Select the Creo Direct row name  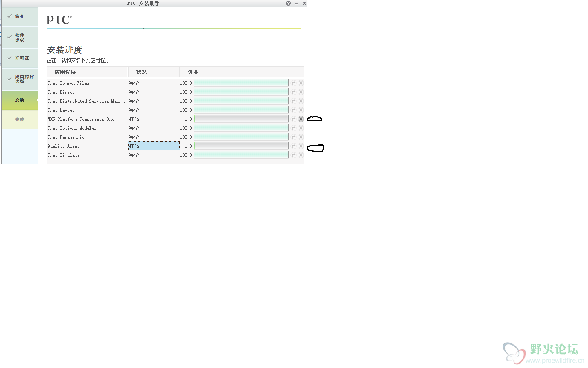[61, 92]
